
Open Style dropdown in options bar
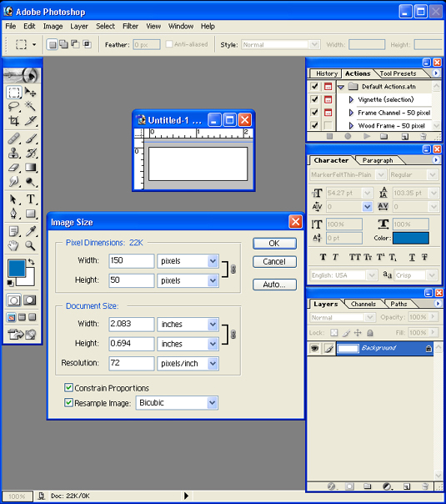[x=314, y=45]
